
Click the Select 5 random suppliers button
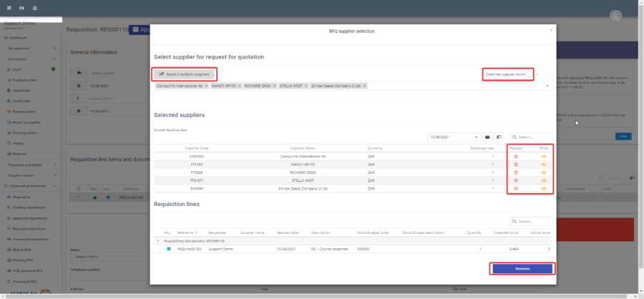(184, 74)
